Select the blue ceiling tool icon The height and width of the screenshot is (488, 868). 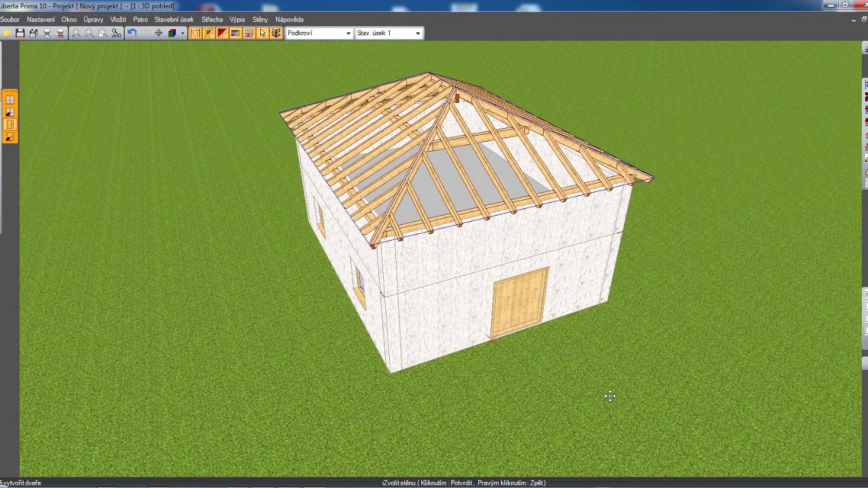236,33
